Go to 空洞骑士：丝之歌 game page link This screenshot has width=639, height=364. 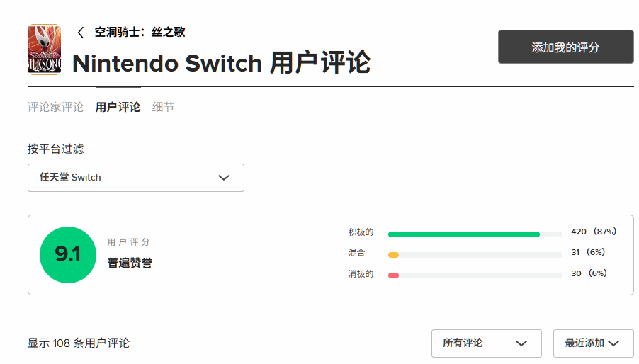[x=140, y=32]
